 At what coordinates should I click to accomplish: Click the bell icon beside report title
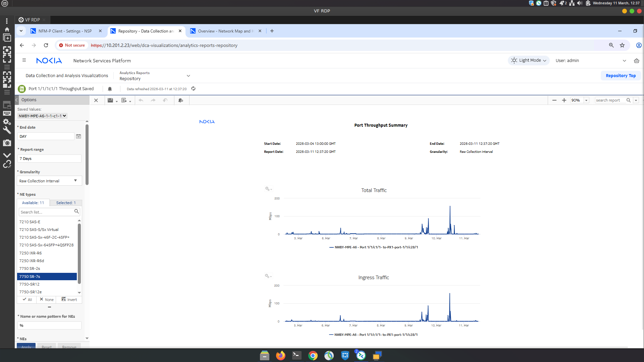[x=110, y=89]
